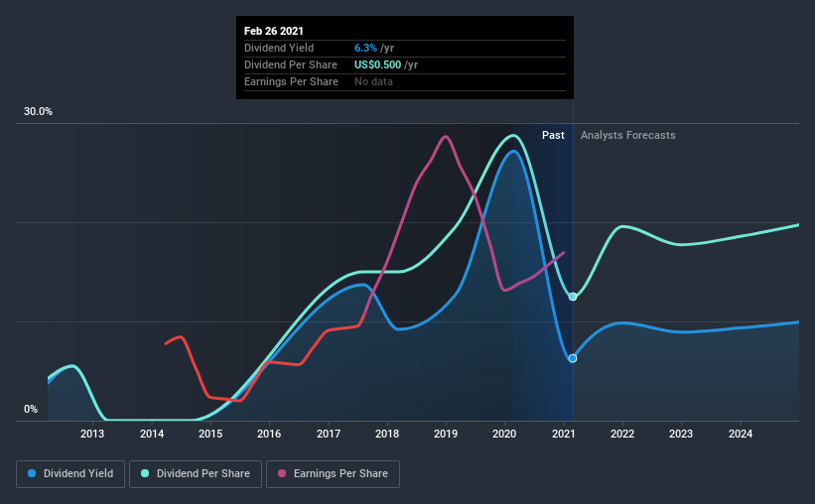Select the 2018 x-axis label
The width and height of the screenshot is (815, 504).
(387, 434)
